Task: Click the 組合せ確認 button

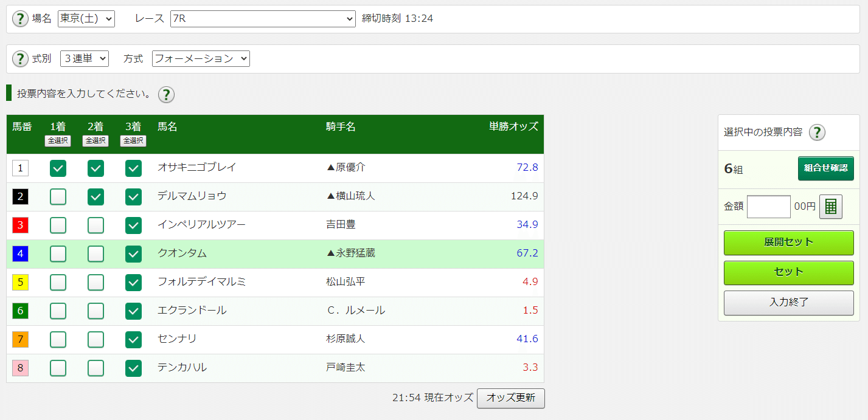Action: [x=825, y=168]
